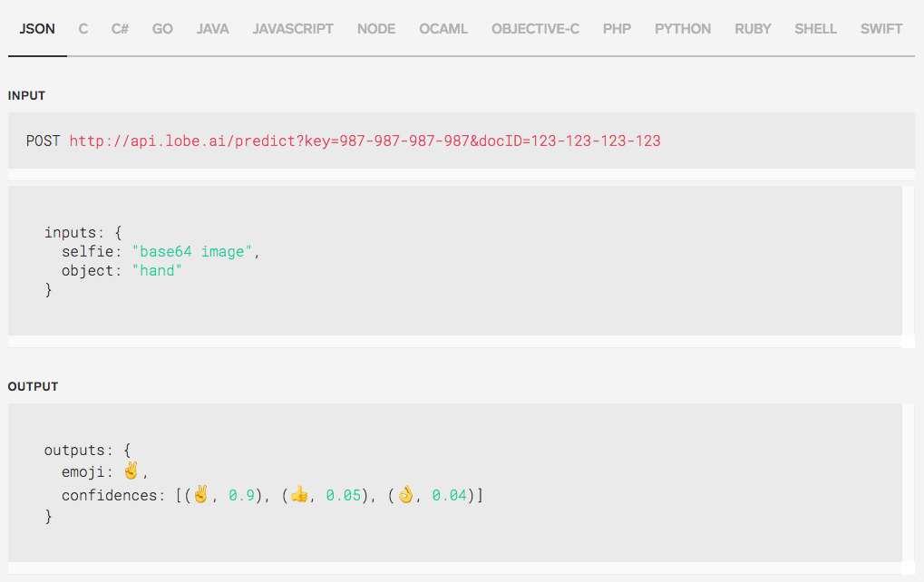
Task: Click the victory hand emoji in confidences list
Action: click(x=200, y=494)
